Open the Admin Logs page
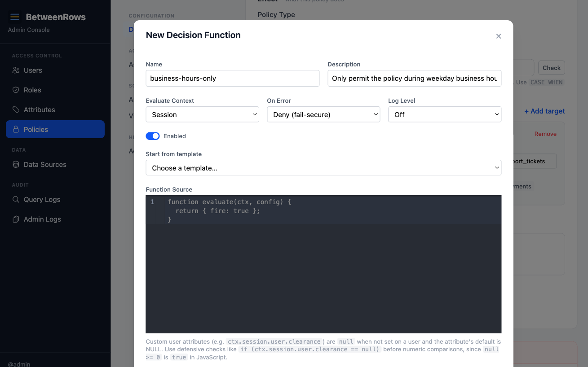The image size is (588, 367). point(55,219)
